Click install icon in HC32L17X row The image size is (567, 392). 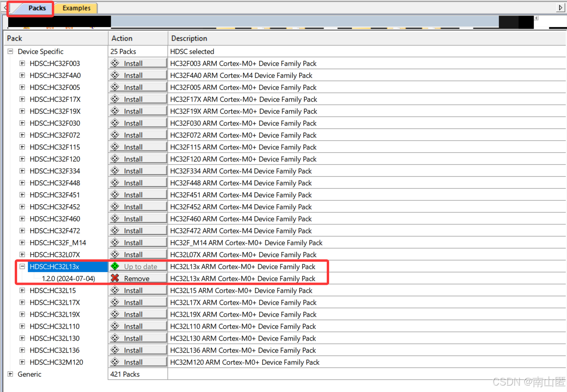pos(115,302)
